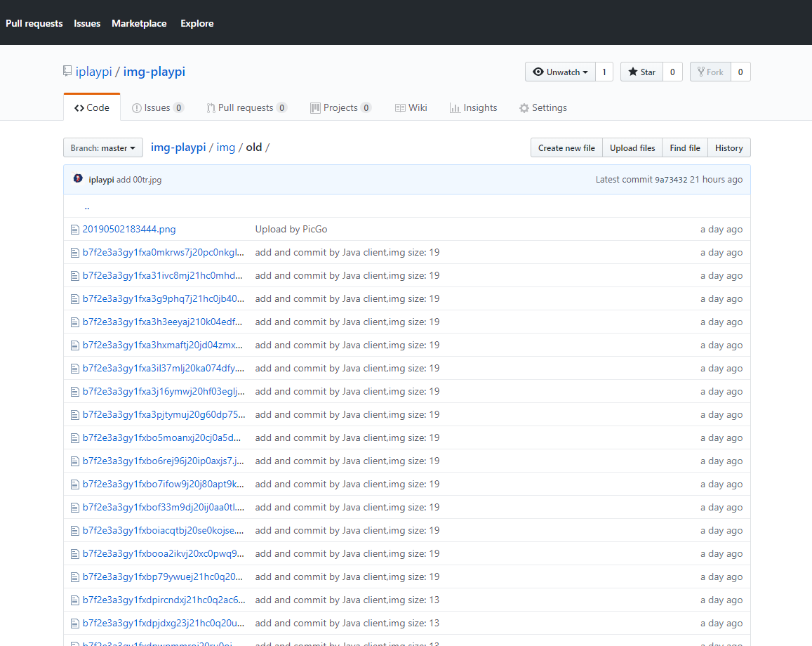Click file icon beside b7f2e3a3gy1fxa3pjtymuj20g60dp75
This screenshot has width=812, height=646.
click(x=75, y=415)
